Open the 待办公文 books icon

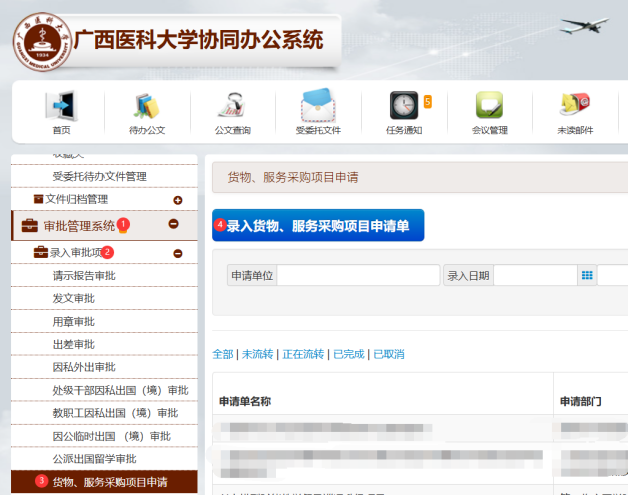(x=147, y=106)
